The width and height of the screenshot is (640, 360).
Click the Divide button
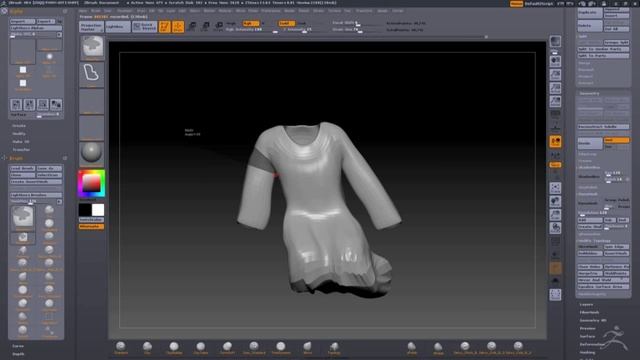(590, 143)
